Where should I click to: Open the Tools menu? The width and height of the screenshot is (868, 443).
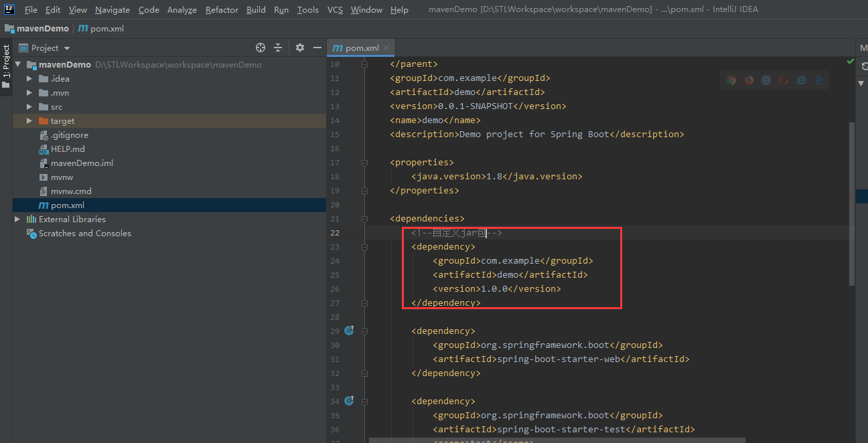[x=308, y=9]
